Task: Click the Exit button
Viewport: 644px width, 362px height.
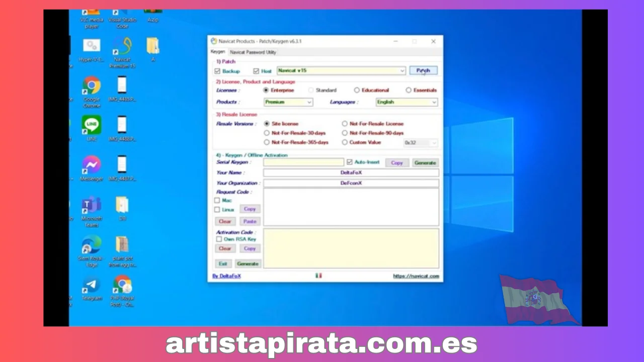Action: pyautogui.click(x=223, y=263)
